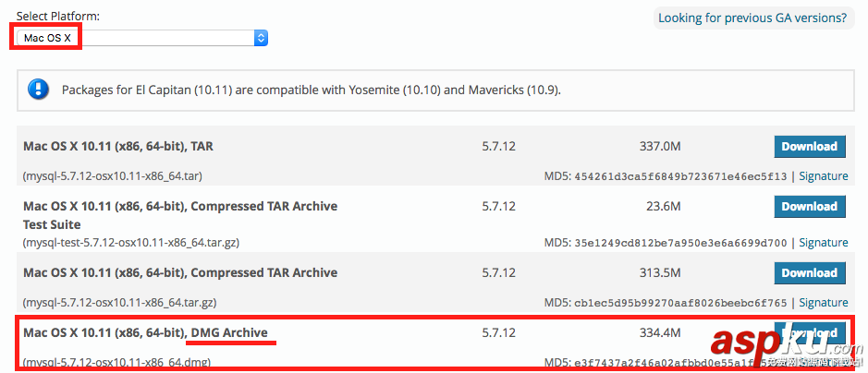This screenshot has height=373, width=868.
Task: Click the 'Mac OS X 10.11 (x86, 64-bit), TAR' title
Action: pyautogui.click(x=118, y=146)
